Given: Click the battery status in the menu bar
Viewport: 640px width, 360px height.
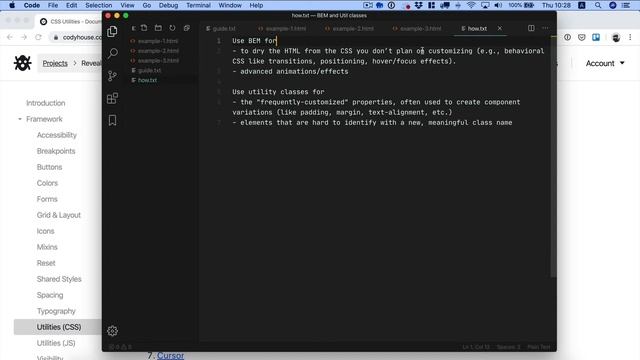Looking at the screenshot, I should 521,5.
